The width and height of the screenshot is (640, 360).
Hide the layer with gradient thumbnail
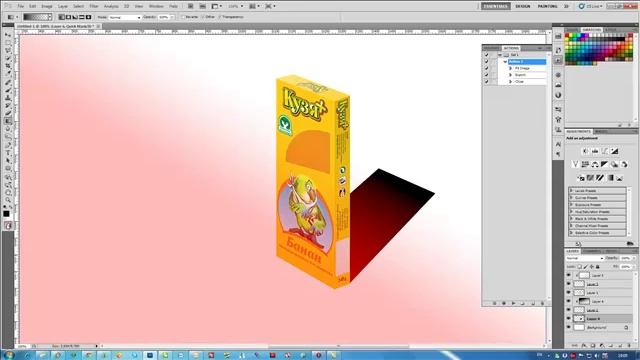coord(569,301)
